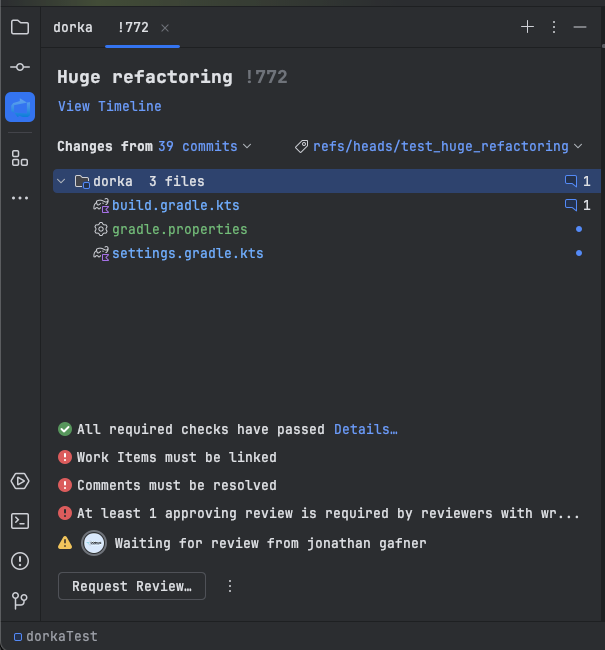Select the Pull Requests tool window icon
The image size is (605, 650).
click(20, 107)
